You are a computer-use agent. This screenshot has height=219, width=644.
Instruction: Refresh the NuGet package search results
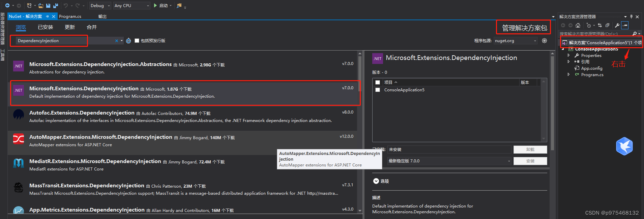coord(128,41)
